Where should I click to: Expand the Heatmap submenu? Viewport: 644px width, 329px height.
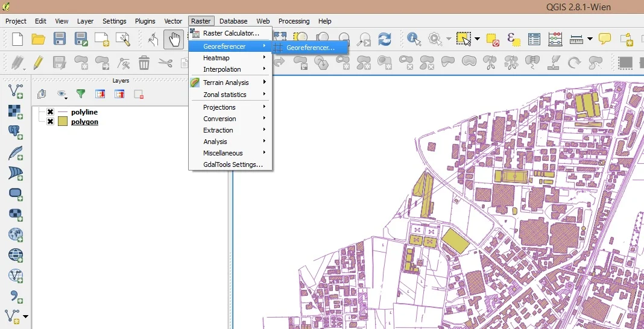[230, 58]
